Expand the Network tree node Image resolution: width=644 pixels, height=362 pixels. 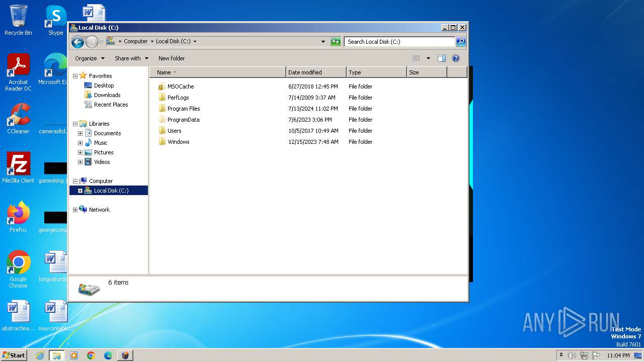click(x=75, y=210)
